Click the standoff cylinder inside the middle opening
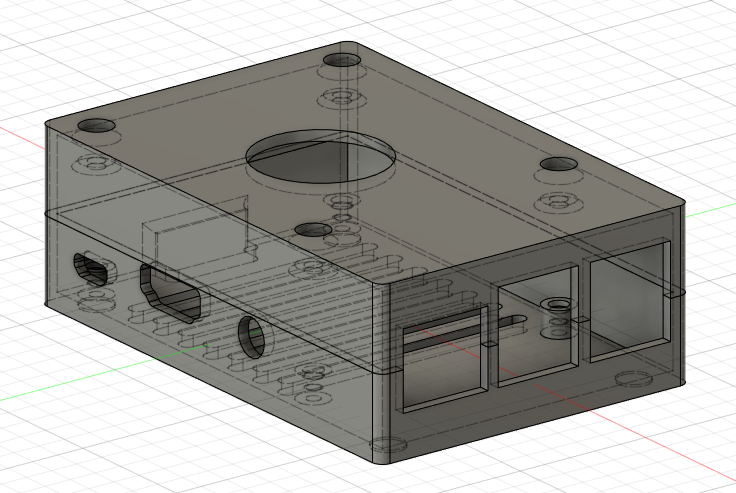The height and width of the screenshot is (493, 736). click(x=557, y=318)
